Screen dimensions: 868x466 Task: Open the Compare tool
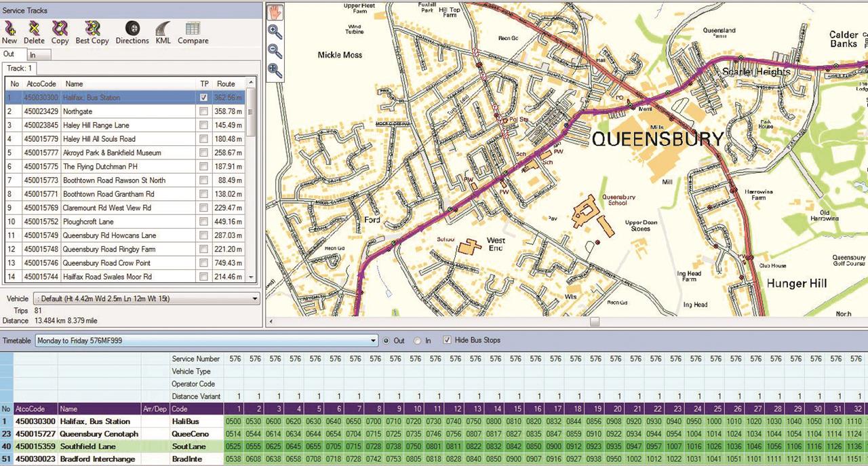(193, 31)
